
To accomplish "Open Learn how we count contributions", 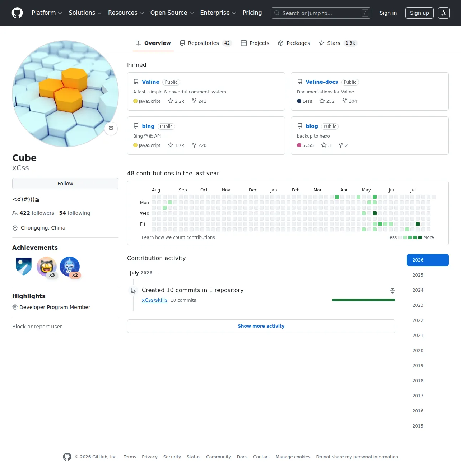I will pyautogui.click(x=178, y=237).
